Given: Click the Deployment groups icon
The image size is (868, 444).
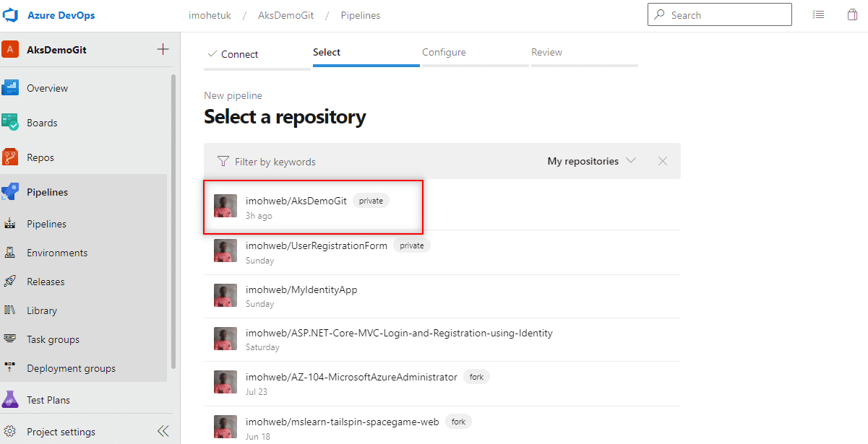Looking at the screenshot, I should click(10, 368).
